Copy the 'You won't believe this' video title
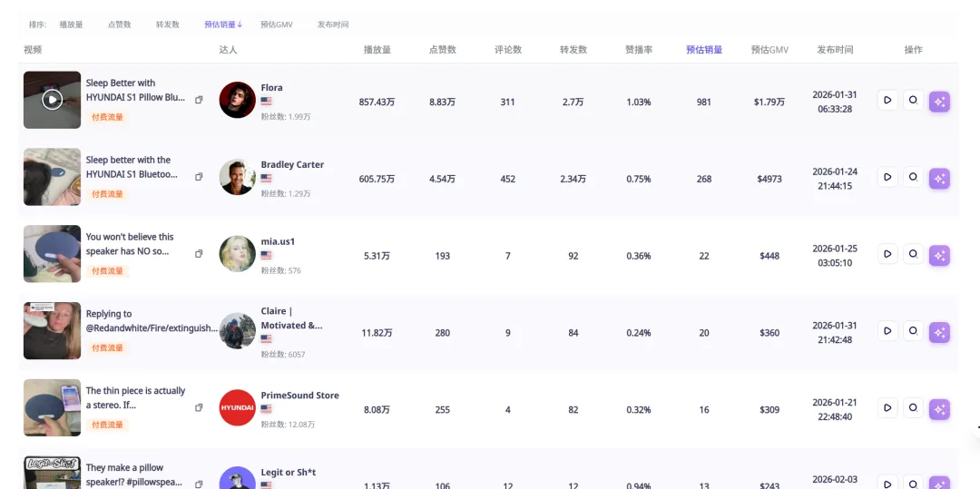This screenshot has width=980, height=489. [199, 254]
